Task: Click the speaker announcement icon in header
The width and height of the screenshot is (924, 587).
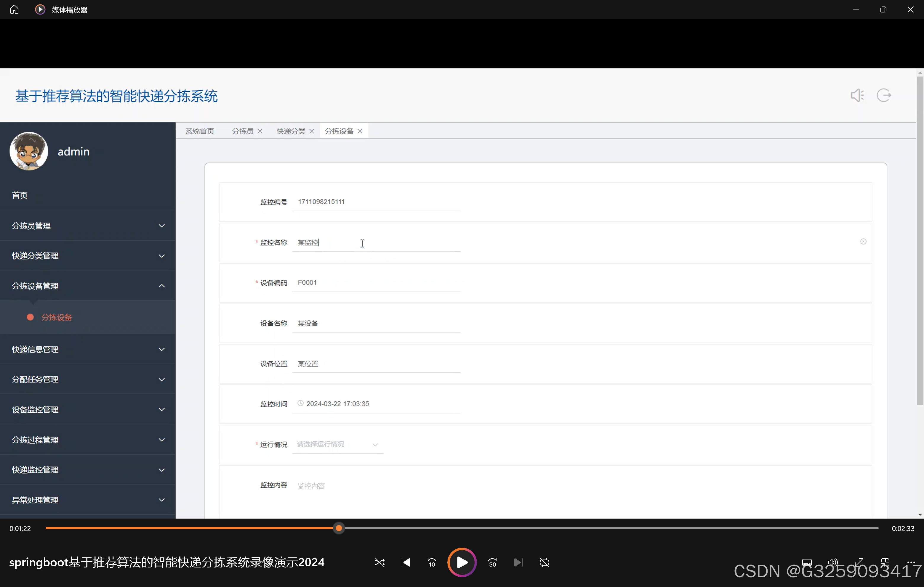Action: (x=857, y=96)
